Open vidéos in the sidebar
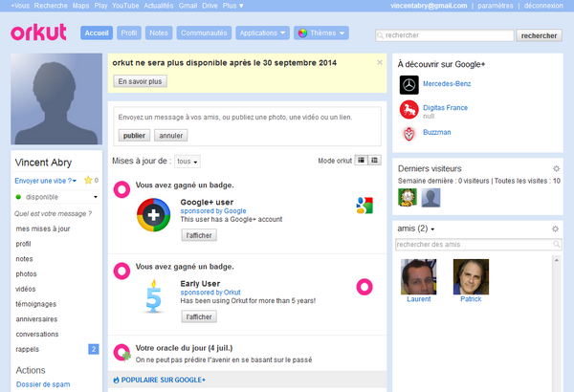 (26, 289)
